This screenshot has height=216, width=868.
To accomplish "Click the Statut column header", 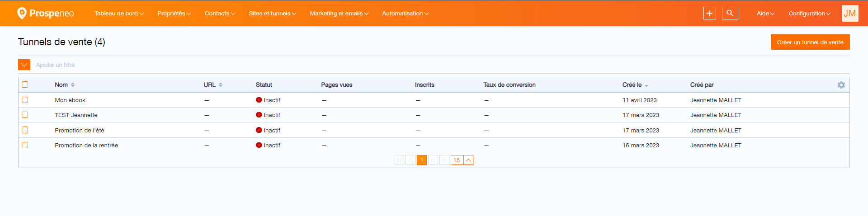I will [x=264, y=85].
